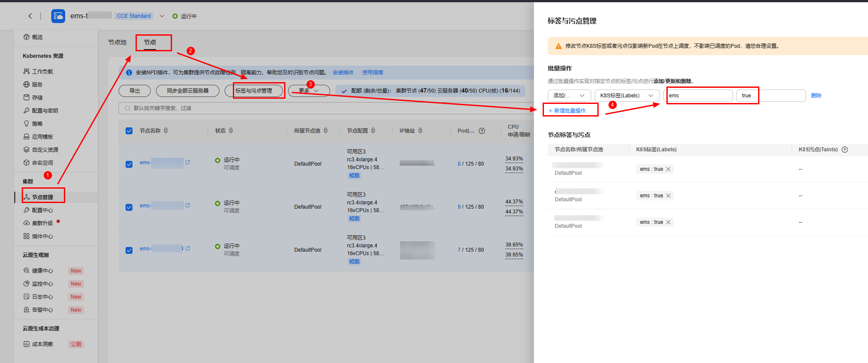Open external link for node with 9 pods
Viewport: 868px width, 363px height.
(x=188, y=205)
